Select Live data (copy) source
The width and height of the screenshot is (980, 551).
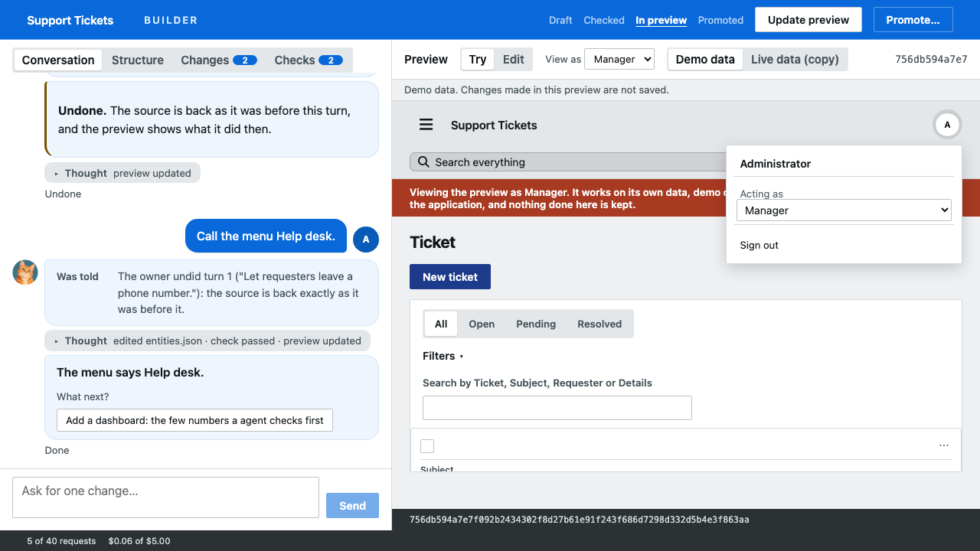[795, 60]
